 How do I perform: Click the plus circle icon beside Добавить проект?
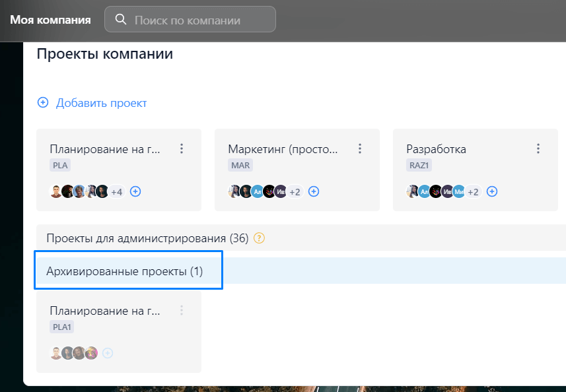pos(43,102)
